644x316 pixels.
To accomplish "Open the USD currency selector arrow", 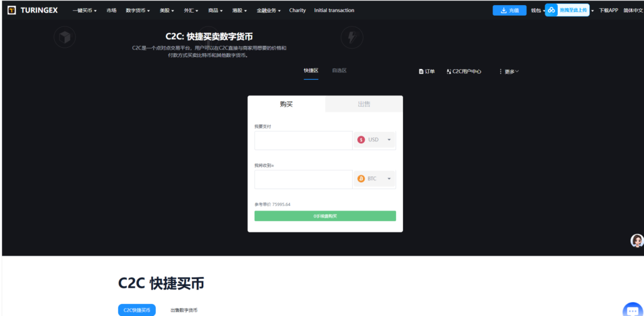I will [x=389, y=139].
